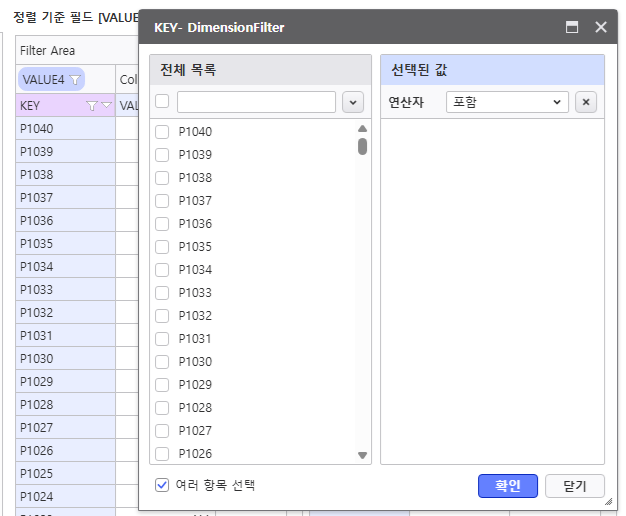Image resolution: width=626 pixels, height=516 pixels.
Task: Clear the operator with X button
Action: tap(587, 102)
